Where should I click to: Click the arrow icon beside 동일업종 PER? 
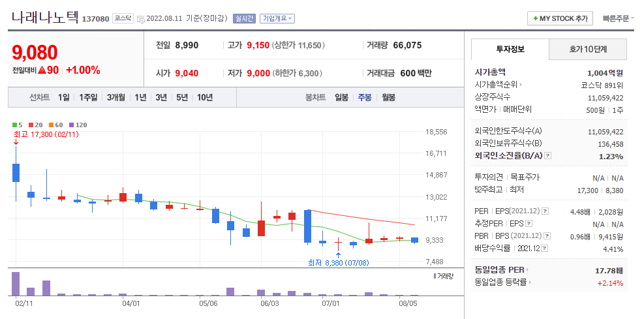click(x=528, y=270)
